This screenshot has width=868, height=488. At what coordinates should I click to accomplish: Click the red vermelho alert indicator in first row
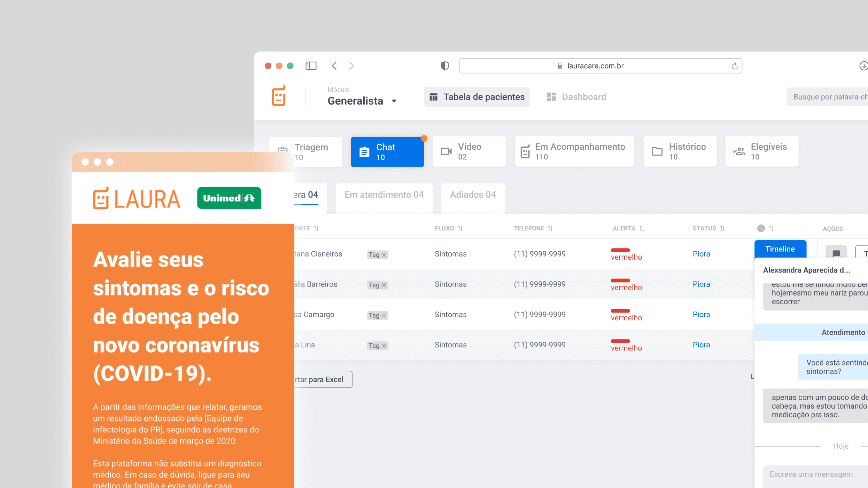click(620, 250)
